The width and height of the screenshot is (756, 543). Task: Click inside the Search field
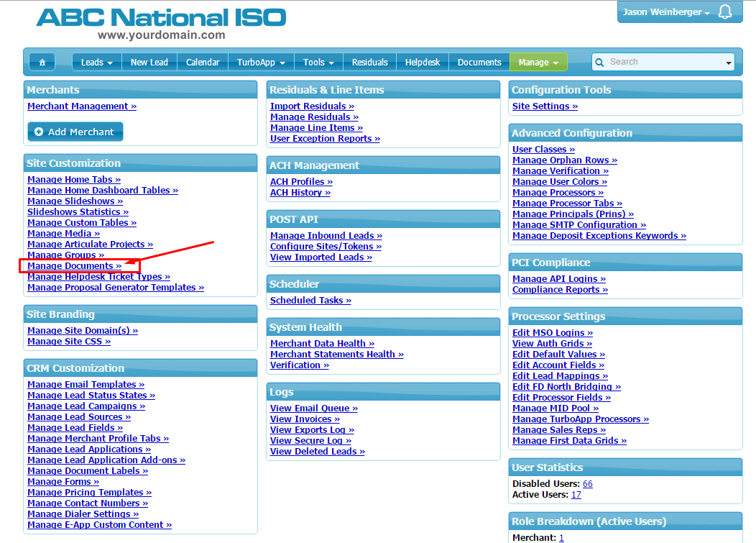pos(663,62)
